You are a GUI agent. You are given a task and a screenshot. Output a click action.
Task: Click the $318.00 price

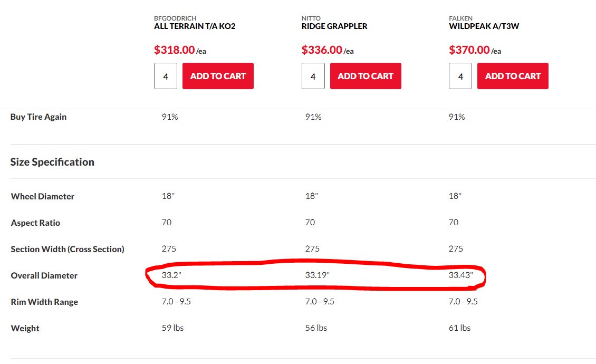175,50
